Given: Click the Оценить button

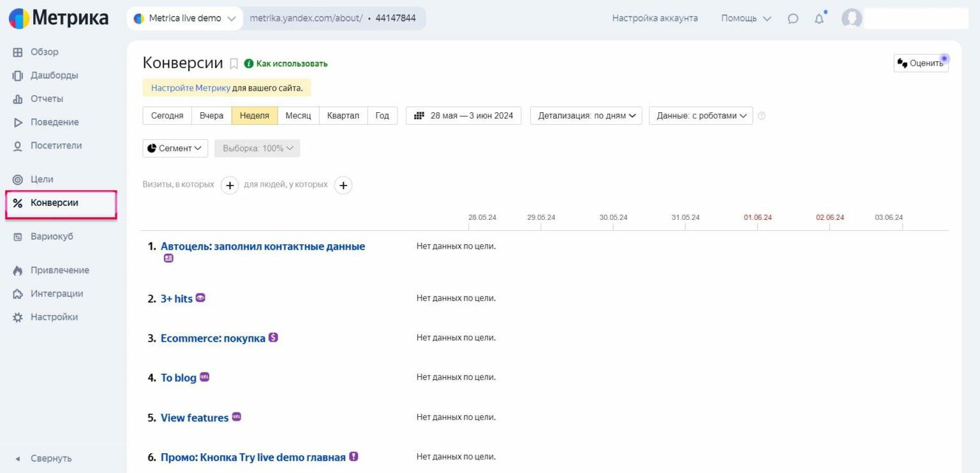Looking at the screenshot, I should [x=921, y=63].
